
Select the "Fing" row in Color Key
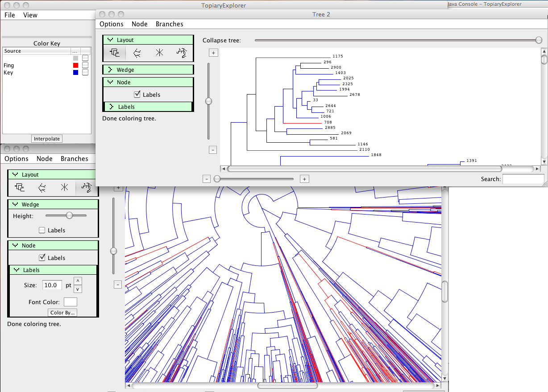[x=46, y=65]
